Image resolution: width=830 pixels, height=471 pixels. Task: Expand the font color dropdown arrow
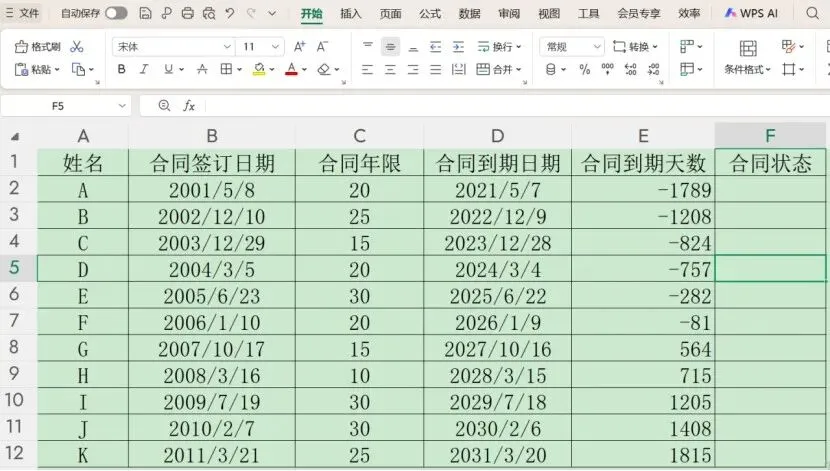pyautogui.click(x=304, y=69)
